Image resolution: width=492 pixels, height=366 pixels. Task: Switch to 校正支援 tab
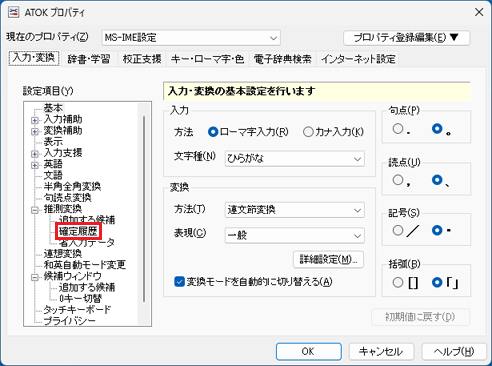pyautogui.click(x=142, y=59)
